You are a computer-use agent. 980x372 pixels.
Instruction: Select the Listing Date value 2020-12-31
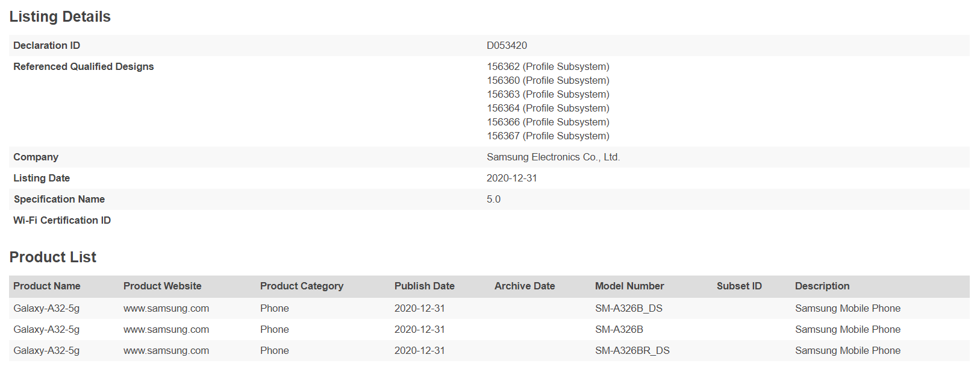(x=511, y=178)
